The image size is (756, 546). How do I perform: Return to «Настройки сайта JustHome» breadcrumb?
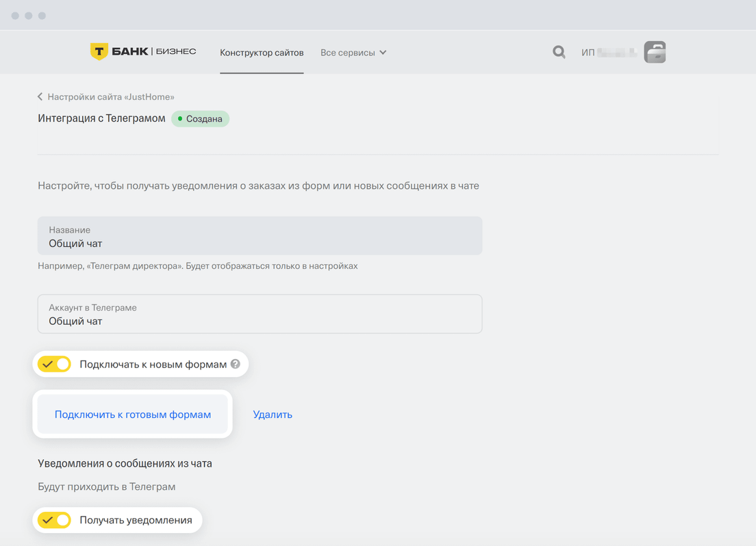click(110, 97)
